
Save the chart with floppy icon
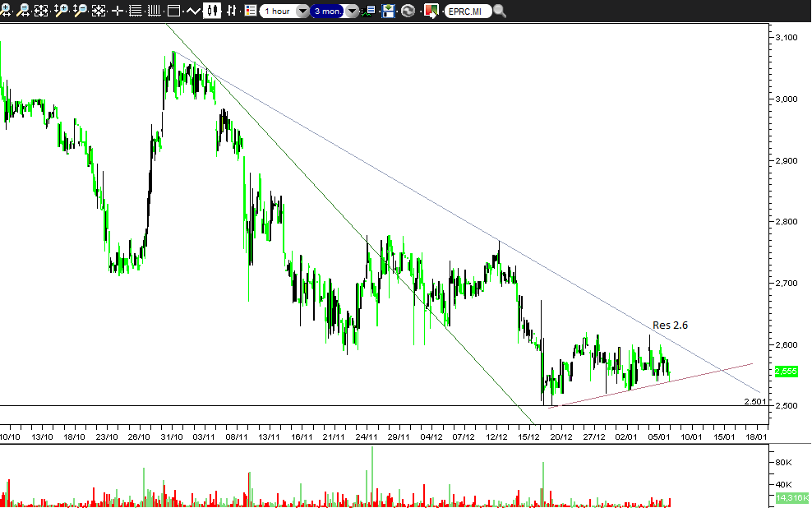click(389, 11)
